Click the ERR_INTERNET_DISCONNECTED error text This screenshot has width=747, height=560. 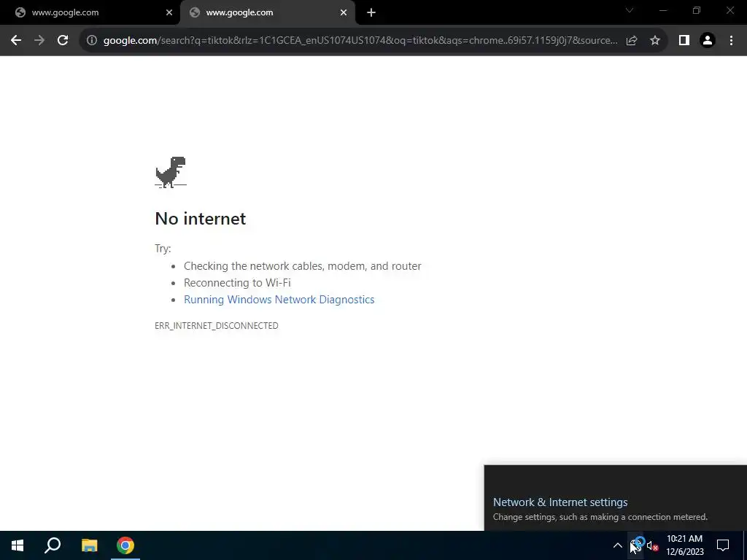coord(217,326)
